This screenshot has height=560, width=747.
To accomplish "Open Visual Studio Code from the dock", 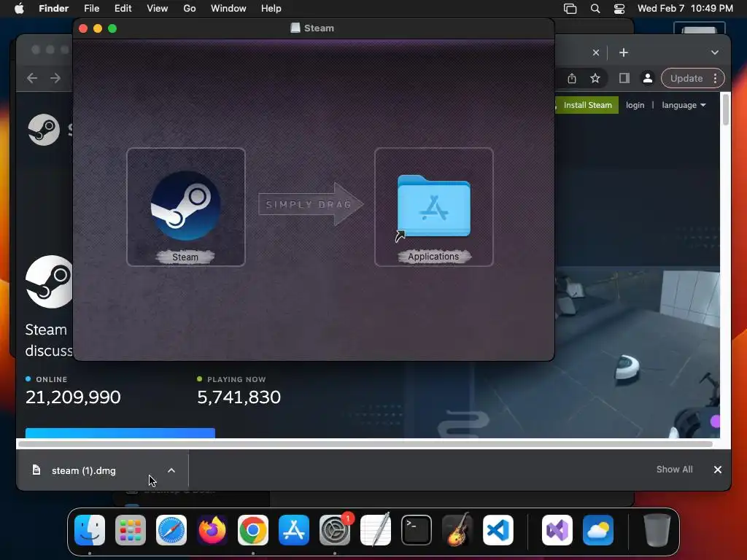I will [498, 530].
